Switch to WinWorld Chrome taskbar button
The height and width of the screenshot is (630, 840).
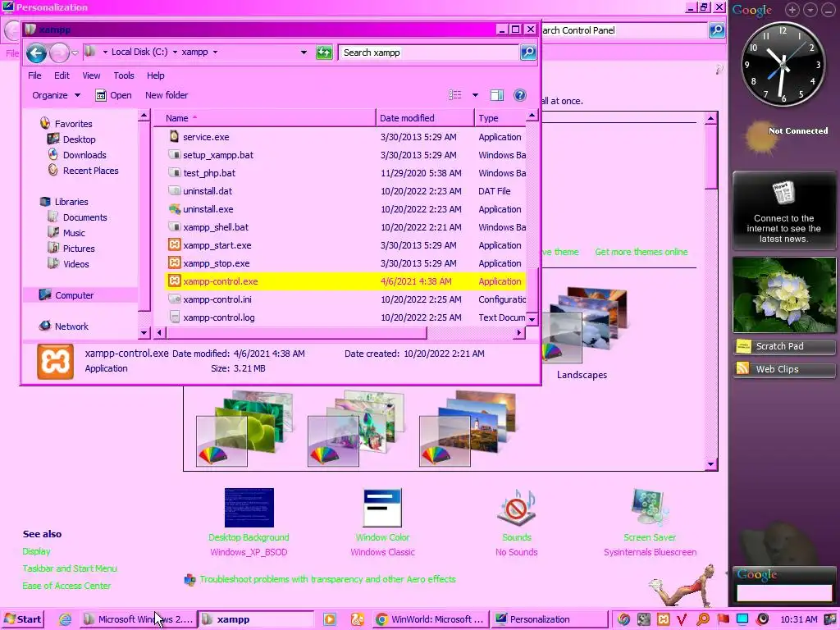coord(431,619)
